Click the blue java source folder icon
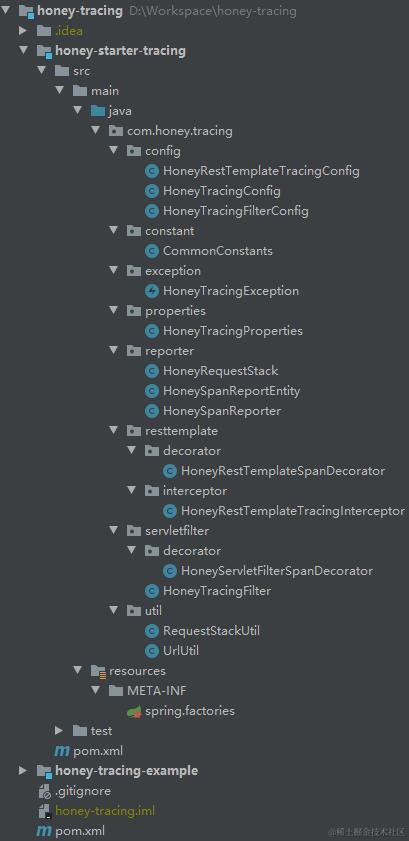This screenshot has width=409, height=841. click(98, 111)
